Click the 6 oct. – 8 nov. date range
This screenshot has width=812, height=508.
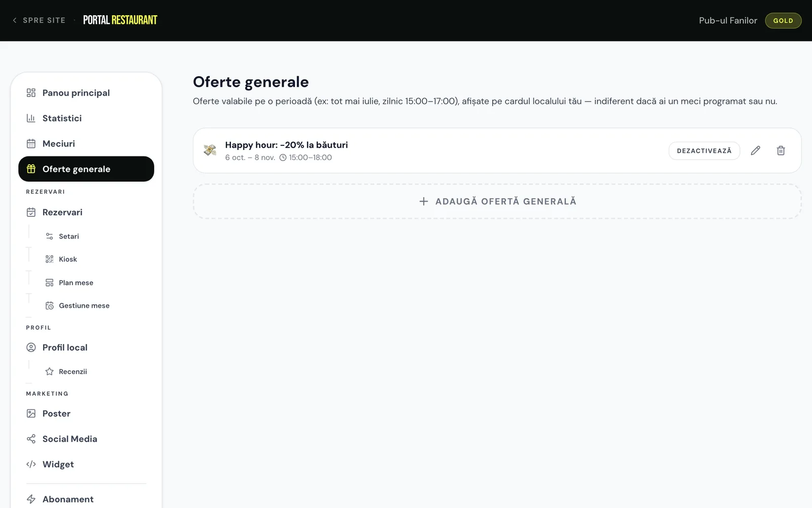[250, 157]
